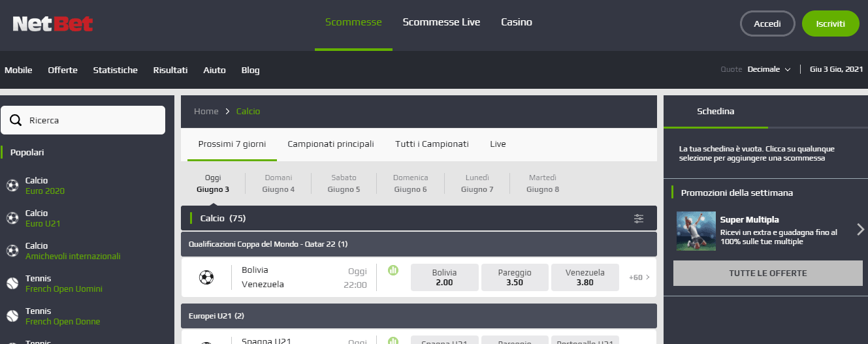Open Bolivia Venezuela match details
This screenshot has height=344, width=868.
(x=263, y=277)
